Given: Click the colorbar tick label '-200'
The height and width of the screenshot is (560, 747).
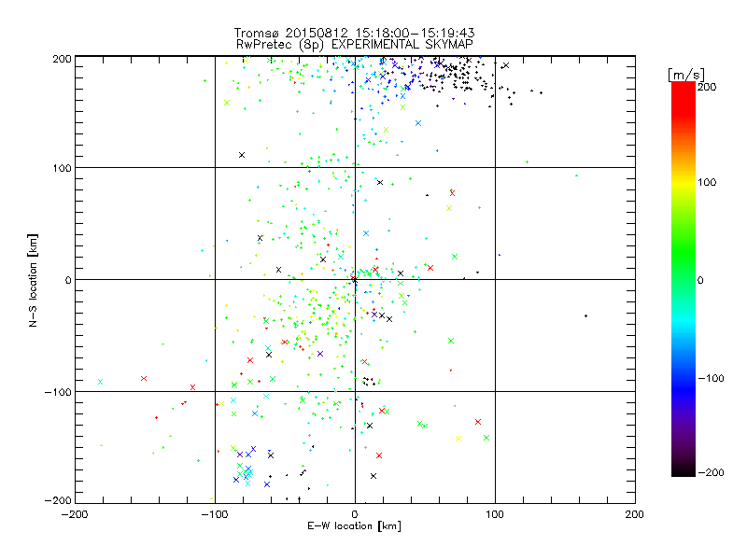Looking at the screenshot, I should tap(711, 473).
